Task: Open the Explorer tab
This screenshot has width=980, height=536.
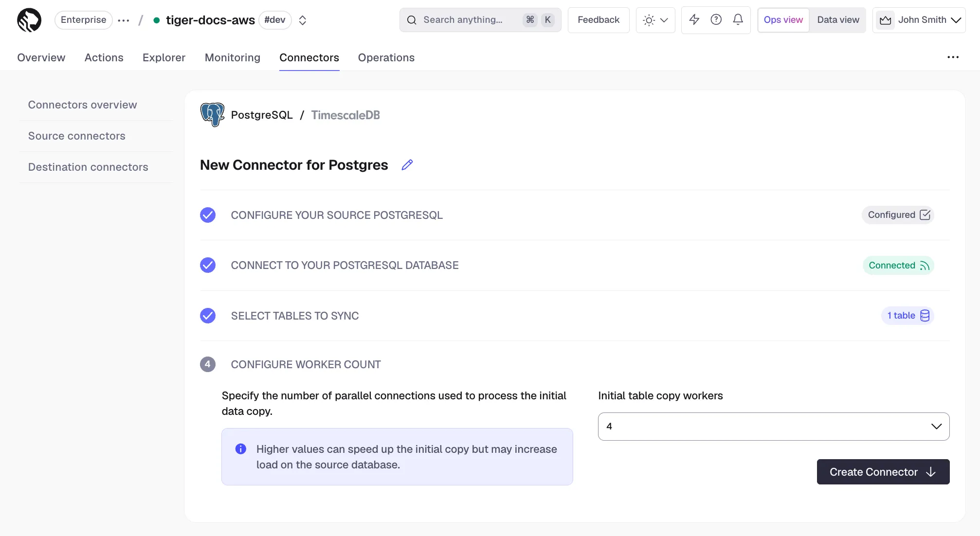Action: coord(164,57)
